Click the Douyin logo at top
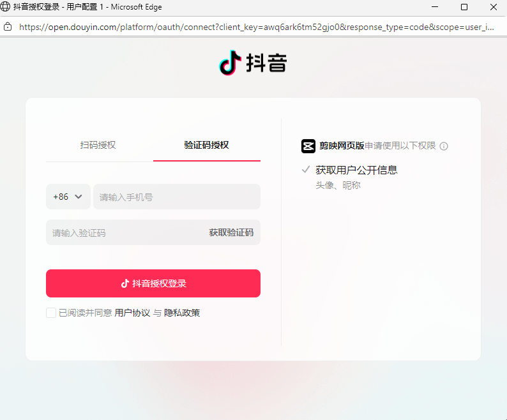This screenshot has width=507, height=420. click(253, 63)
